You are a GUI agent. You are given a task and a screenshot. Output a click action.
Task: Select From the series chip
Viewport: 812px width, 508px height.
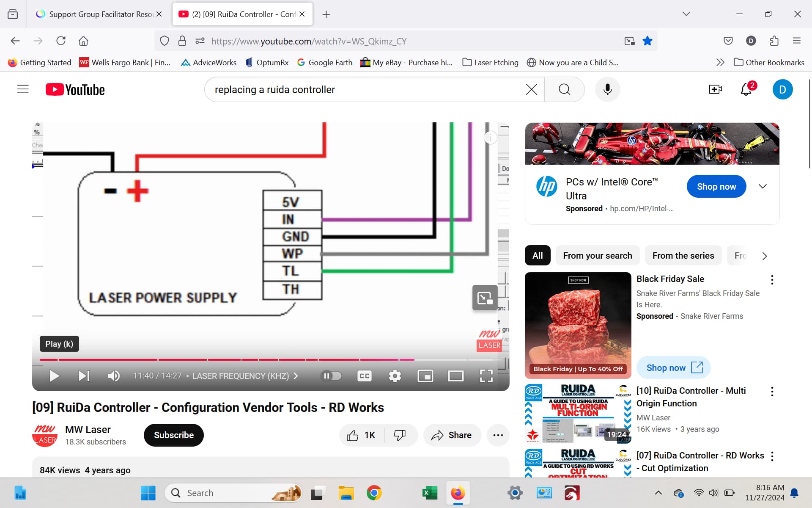click(683, 256)
